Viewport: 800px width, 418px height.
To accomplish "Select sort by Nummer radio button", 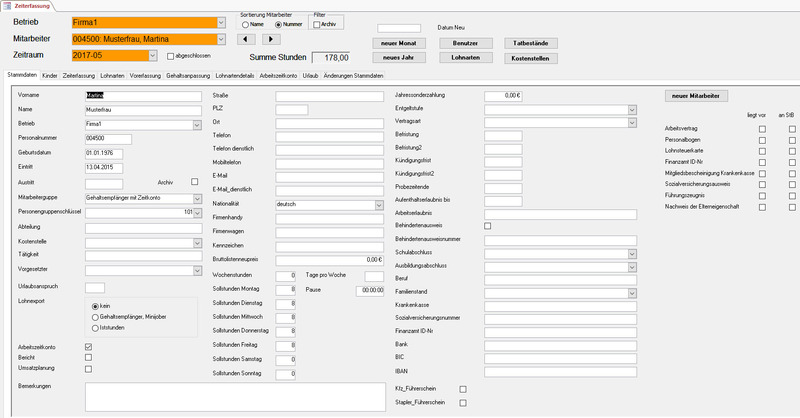I will point(278,24).
